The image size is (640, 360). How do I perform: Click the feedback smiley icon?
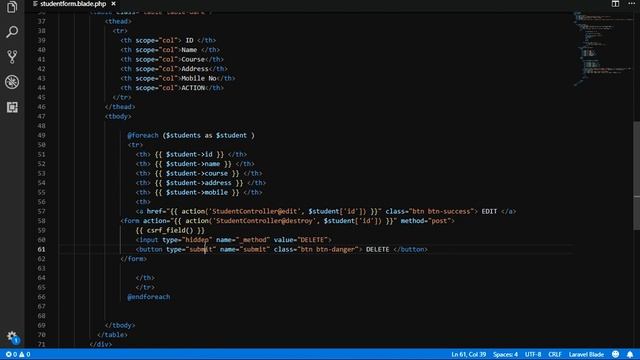(616, 354)
